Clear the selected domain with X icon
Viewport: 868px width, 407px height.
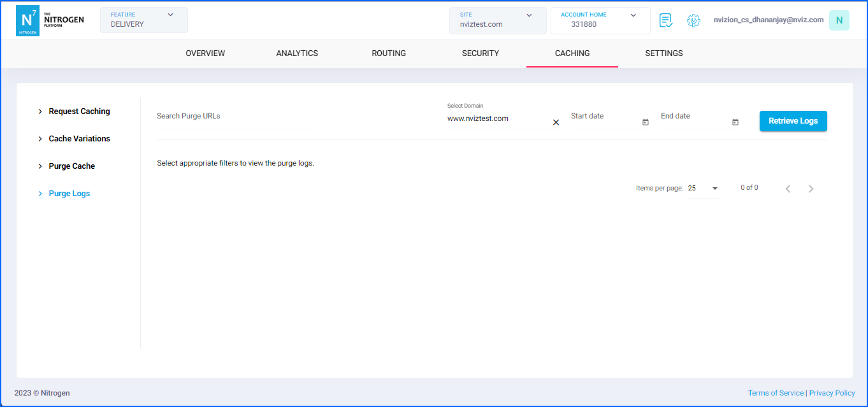click(556, 122)
